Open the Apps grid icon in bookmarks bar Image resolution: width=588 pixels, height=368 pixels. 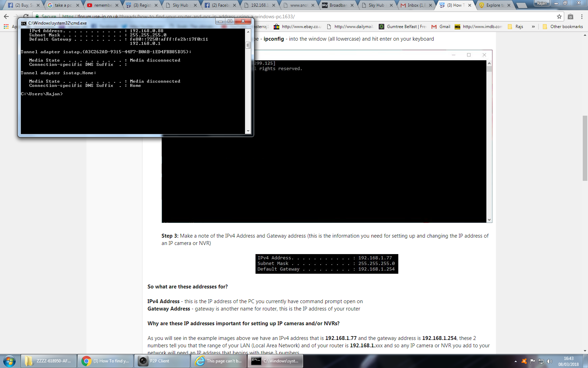pyautogui.click(x=6, y=27)
